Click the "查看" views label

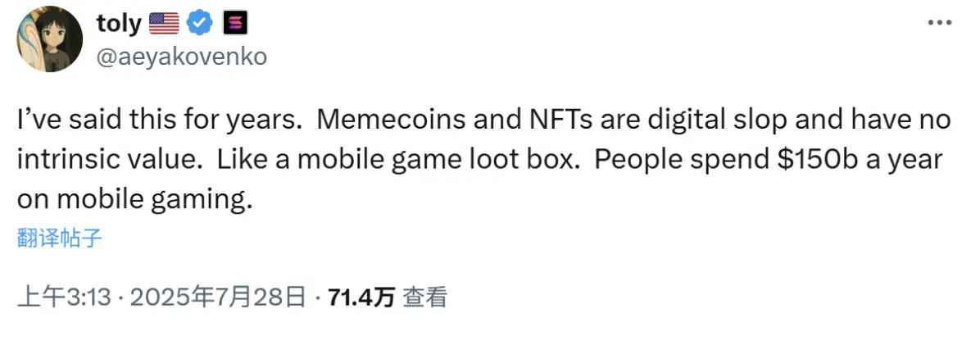click(x=425, y=298)
